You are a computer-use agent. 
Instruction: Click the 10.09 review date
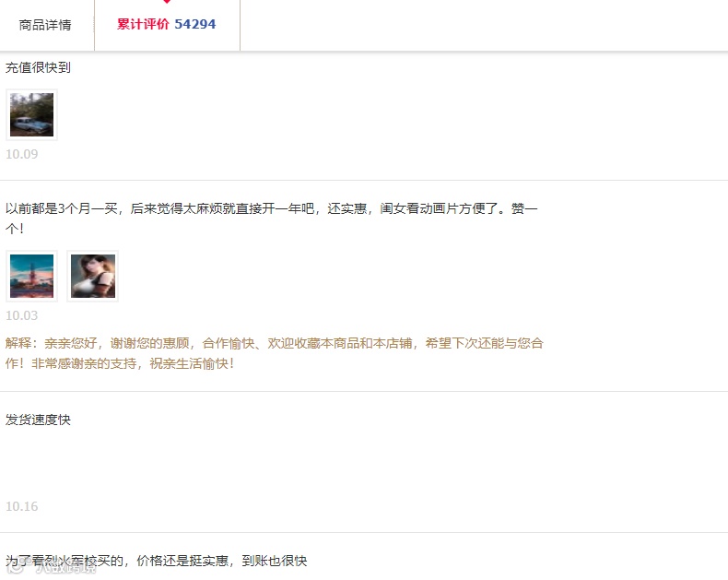(22, 154)
